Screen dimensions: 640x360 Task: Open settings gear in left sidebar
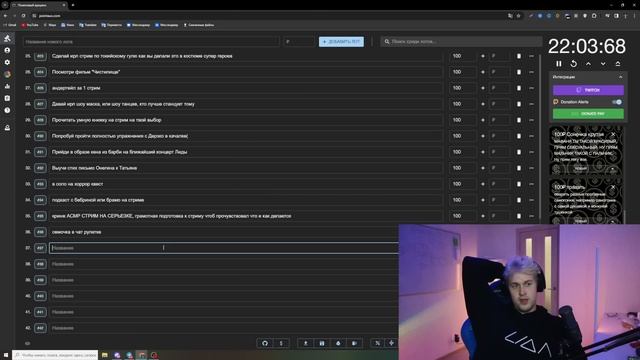7,62
